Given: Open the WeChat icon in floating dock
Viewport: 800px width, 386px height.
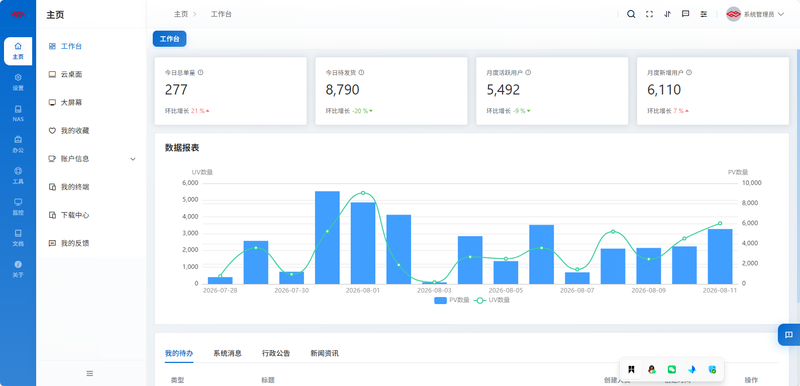Looking at the screenshot, I should point(672,369).
